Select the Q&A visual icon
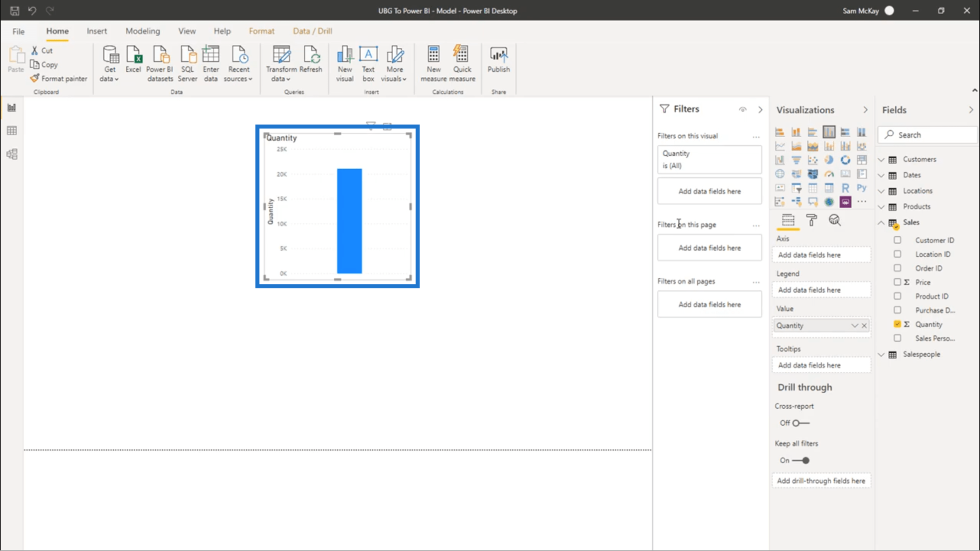Image resolution: width=980 pixels, height=551 pixels. coord(813,202)
